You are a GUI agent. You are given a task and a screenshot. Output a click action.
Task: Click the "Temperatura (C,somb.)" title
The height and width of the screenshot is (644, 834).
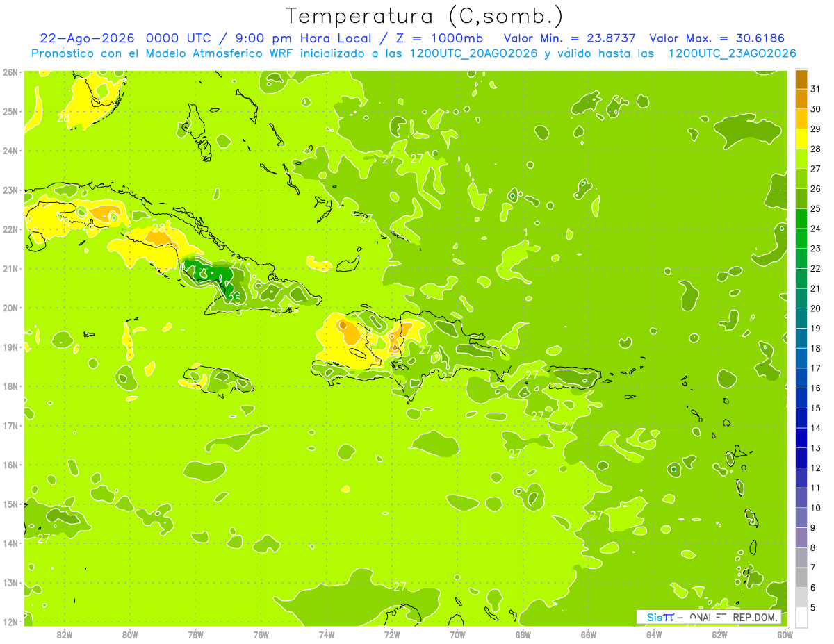(x=425, y=16)
